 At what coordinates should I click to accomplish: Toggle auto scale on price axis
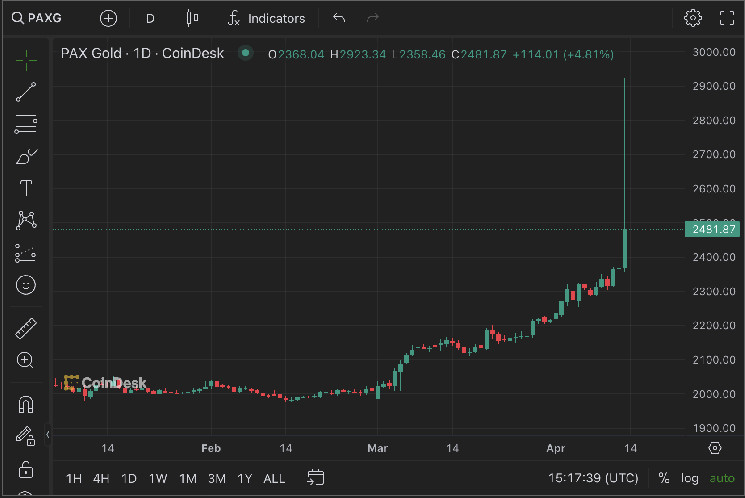(721, 478)
